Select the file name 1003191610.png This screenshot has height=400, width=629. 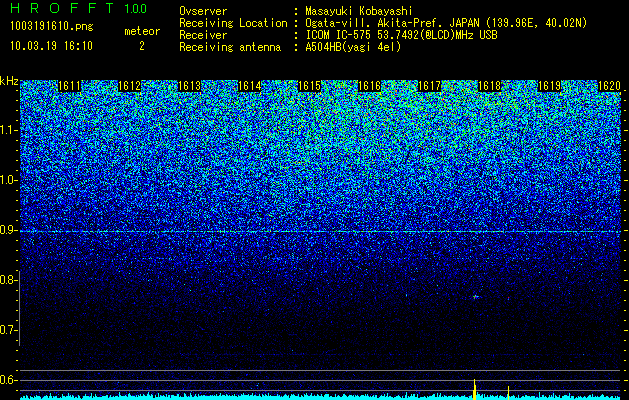[52, 26]
